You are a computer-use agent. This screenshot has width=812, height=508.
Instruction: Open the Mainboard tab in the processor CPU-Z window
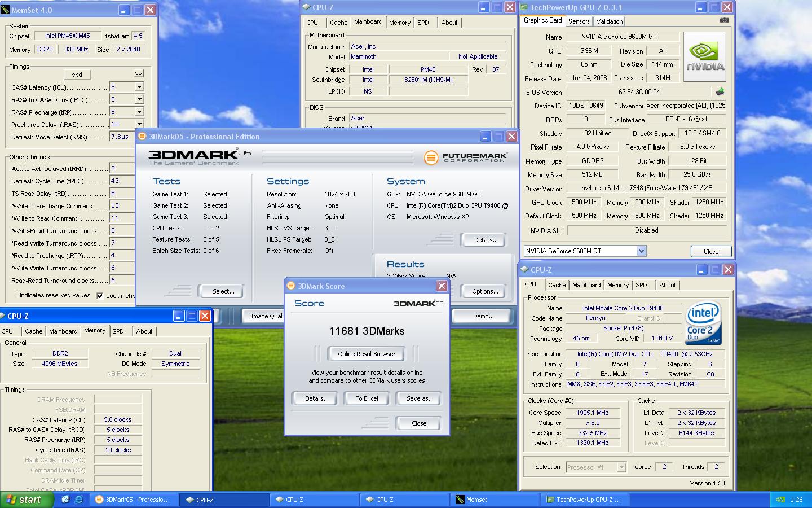pyautogui.click(x=586, y=285)
